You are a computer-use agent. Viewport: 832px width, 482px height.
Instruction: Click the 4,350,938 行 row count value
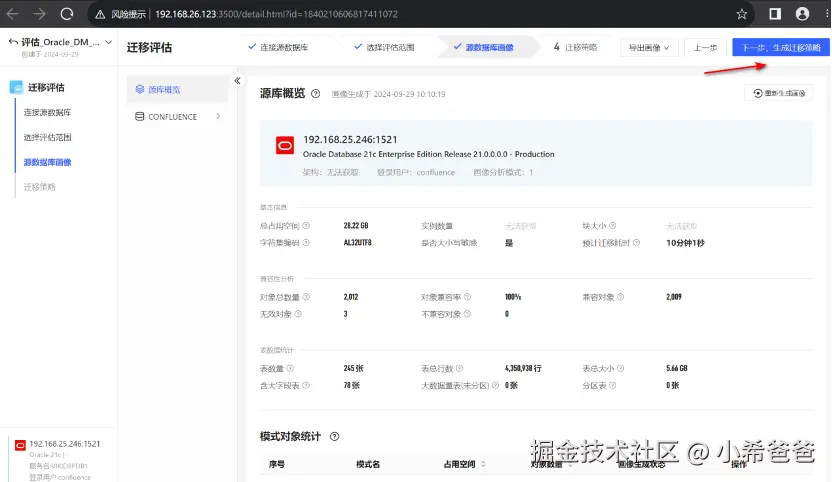coord(523,368)
